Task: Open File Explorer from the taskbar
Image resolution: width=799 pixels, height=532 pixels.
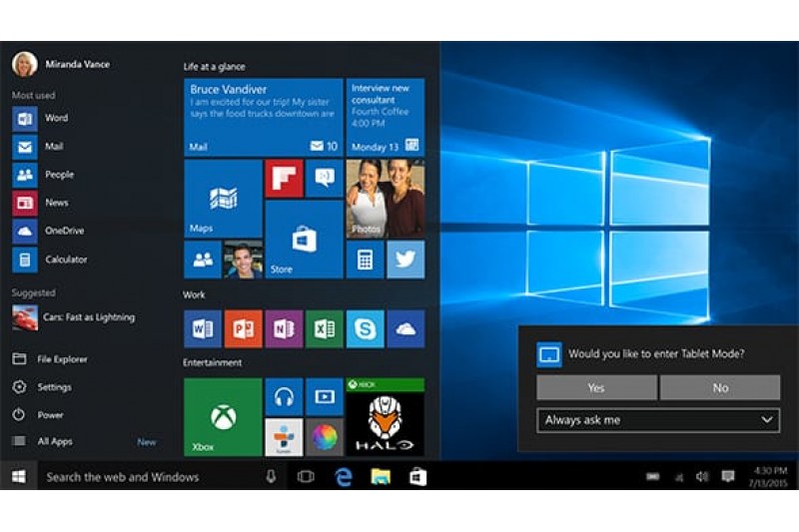Action: (381, 476)
